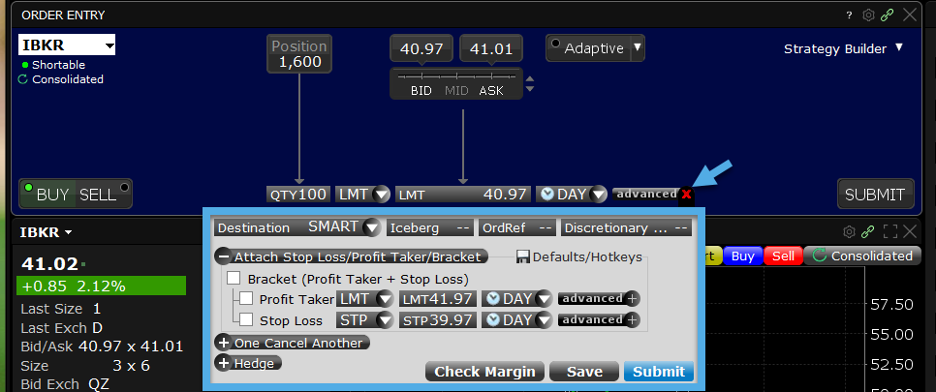Enable Stop Loss checkbox

point(247,320)
